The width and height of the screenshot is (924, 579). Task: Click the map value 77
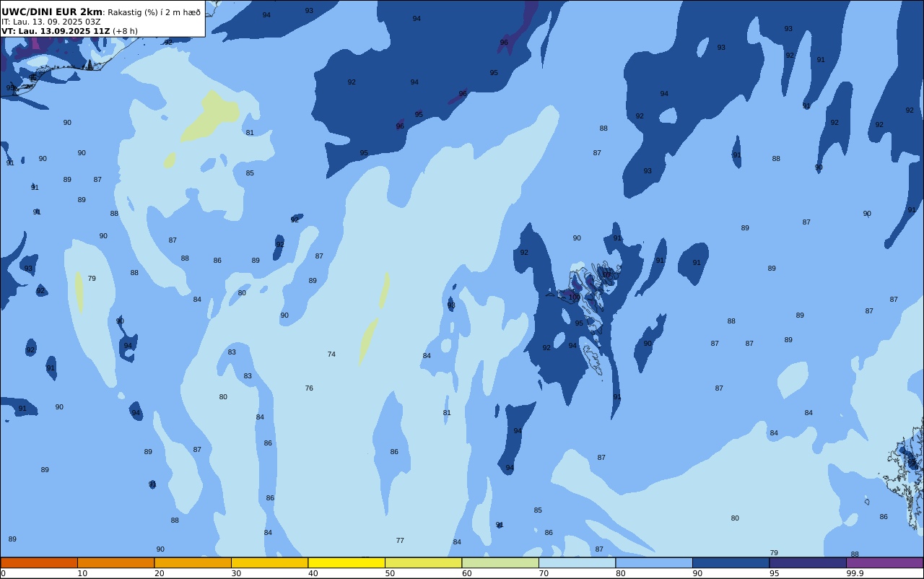point(400,541)
